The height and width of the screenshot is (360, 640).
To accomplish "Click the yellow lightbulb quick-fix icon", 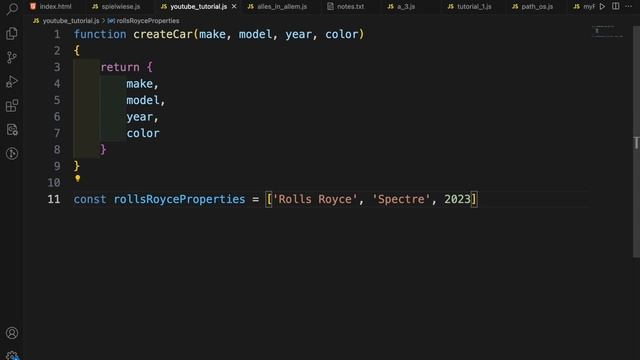I will pyautogui.click(x=78, y=178).
